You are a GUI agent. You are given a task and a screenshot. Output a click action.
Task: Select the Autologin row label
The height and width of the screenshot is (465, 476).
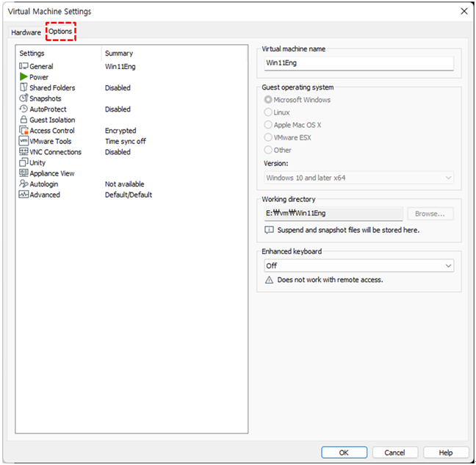coord(44,184)
